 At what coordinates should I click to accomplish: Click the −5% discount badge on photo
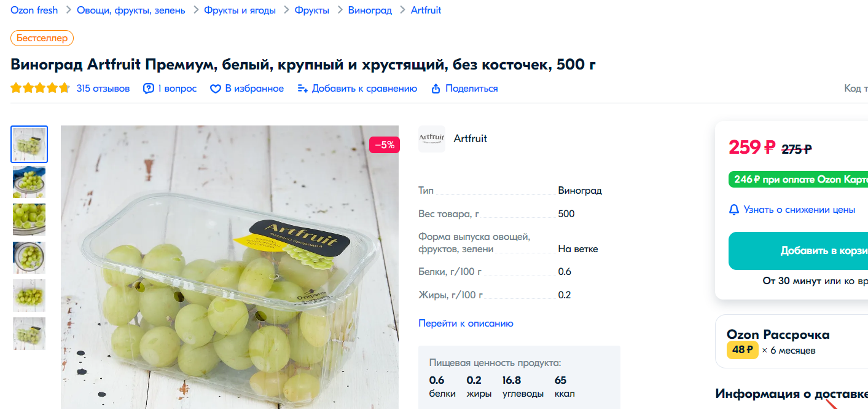click(x=385, y=145)
